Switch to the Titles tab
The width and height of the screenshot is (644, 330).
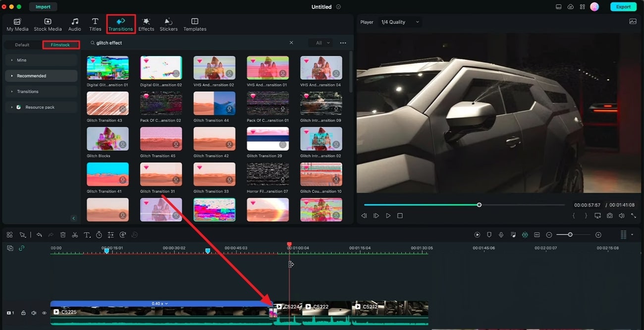[x=95, y=25]
